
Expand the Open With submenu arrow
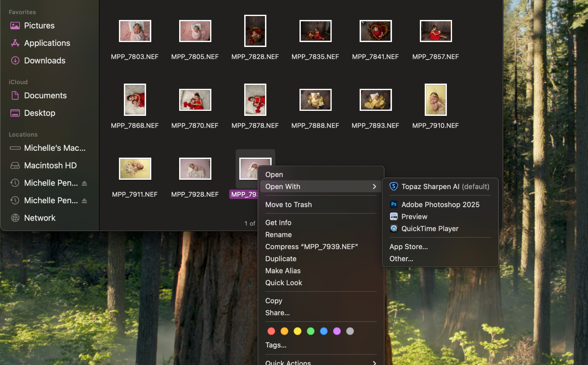click(x=374, y=187)
